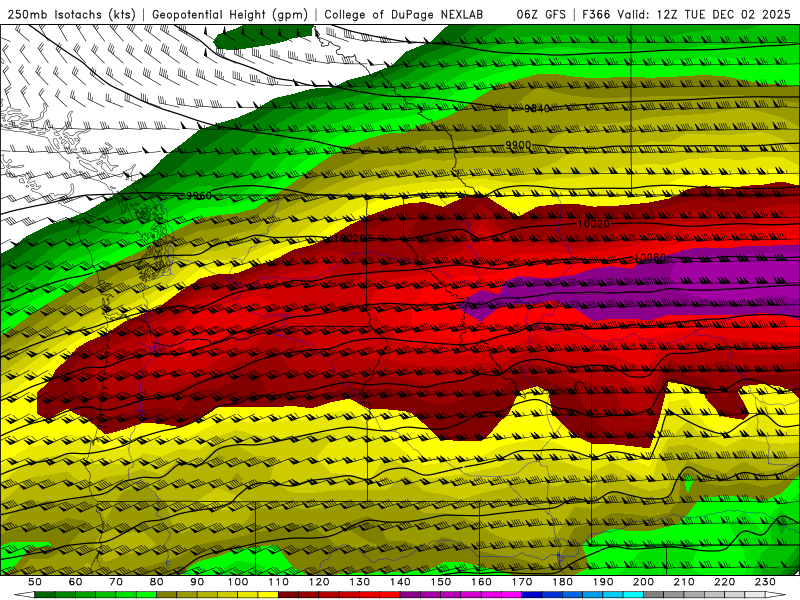The width and height of the screenshot is (800, 600).
Task: Click the 100 label on the color scale
Action: 238,582
